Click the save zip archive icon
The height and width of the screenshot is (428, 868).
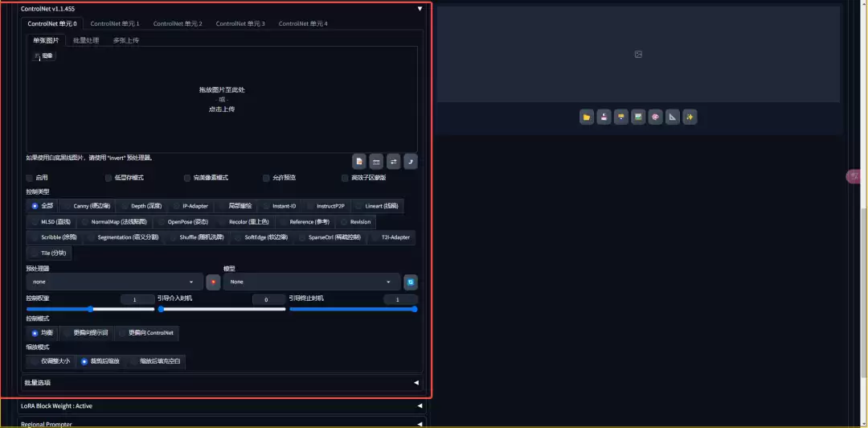pyautogui.click(x=621, y=117)
